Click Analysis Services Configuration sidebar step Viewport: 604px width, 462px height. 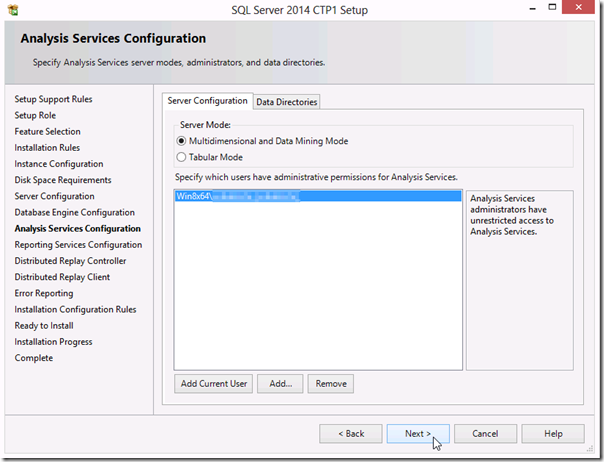pos(77,228)
